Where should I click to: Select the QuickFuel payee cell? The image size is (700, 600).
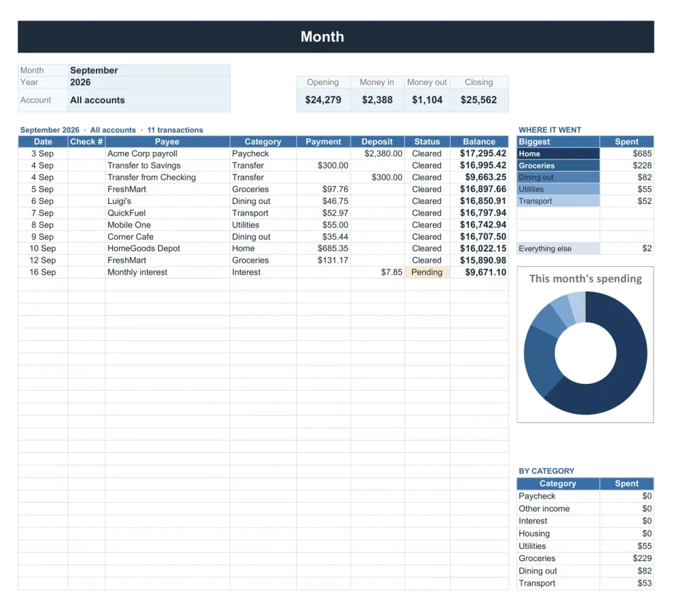167,213
